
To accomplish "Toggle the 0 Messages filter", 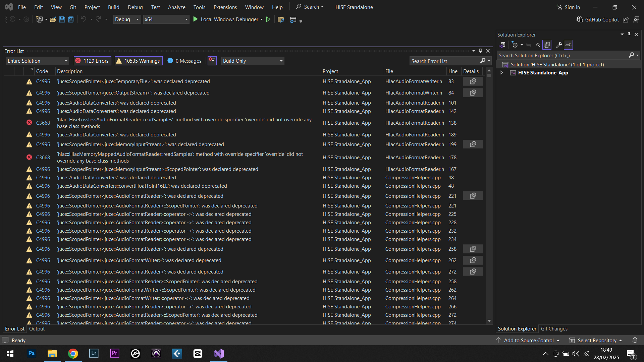I will (184, 61).
